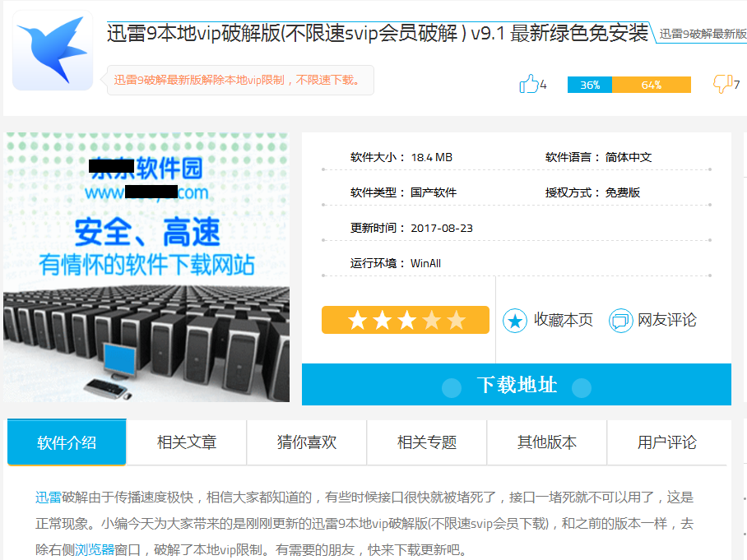Click the 浏览器 hyperlink in the description
The height and width of the screenshot is (560, 747).
click(95, 549)
